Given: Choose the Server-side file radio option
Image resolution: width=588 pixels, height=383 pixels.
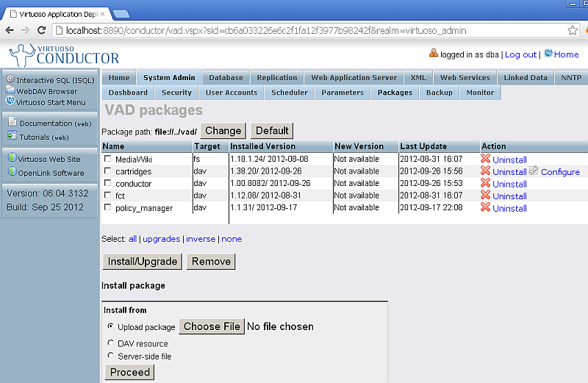Looking at the screenshot, I should pyautogui.click(x=111, y=357).
